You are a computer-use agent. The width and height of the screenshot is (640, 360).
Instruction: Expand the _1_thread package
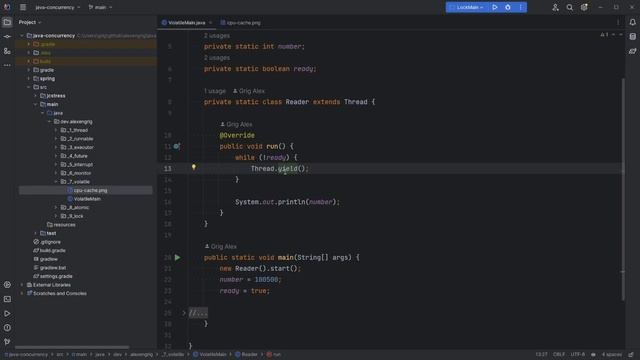(x=56, y=130)
